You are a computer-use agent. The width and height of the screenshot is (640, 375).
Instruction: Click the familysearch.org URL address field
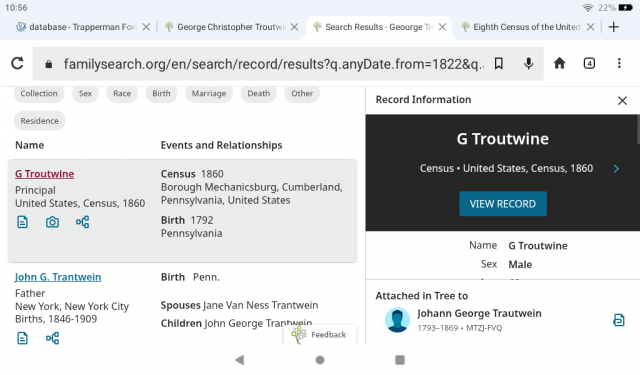273,64
